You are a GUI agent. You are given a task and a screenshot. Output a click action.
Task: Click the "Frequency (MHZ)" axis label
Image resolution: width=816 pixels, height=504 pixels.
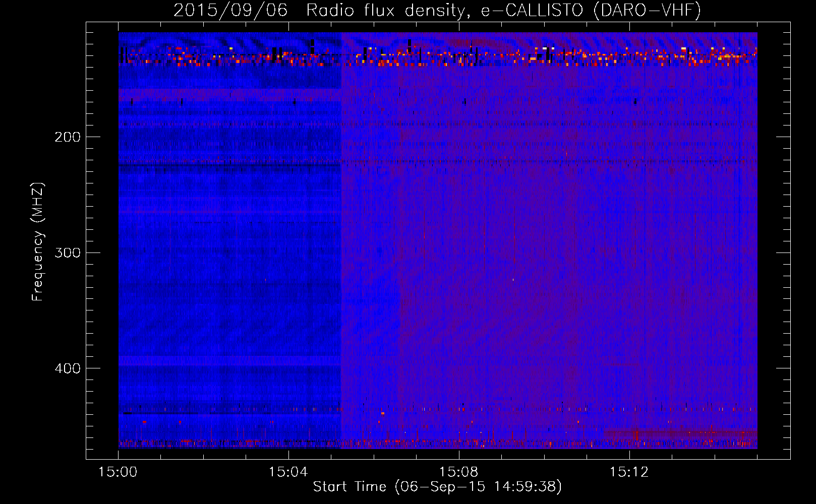tap(38, 242)
